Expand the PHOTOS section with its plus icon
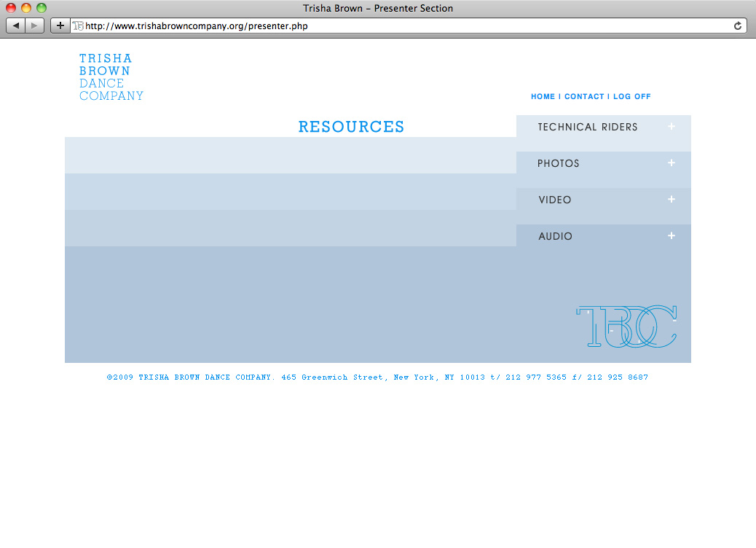Screen dimensions: 756x548 pyautogui.click(x=671, y=163)
